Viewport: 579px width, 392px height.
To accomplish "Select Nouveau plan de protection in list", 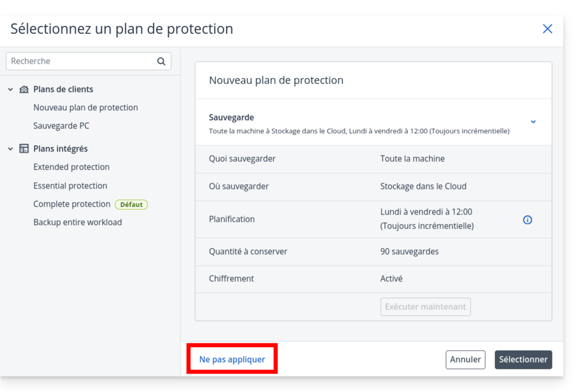I will [x=86, y=108].
